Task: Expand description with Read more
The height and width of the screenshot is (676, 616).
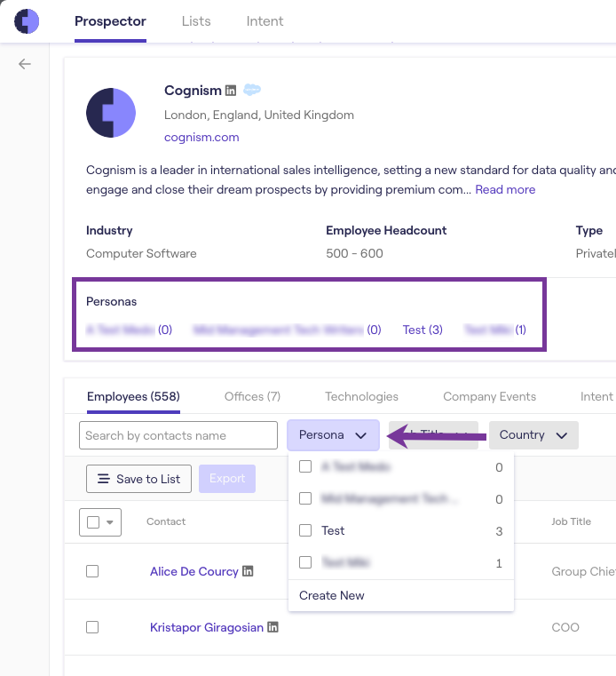Action: [x=505, y=190]
